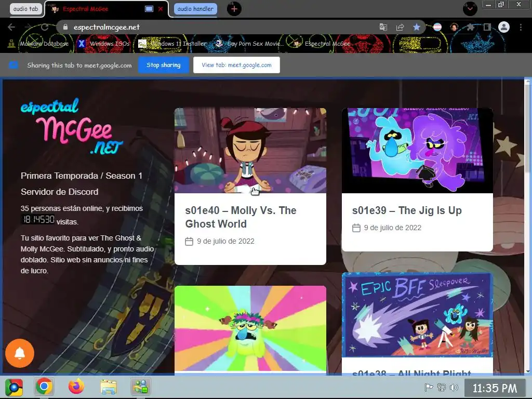The width and height of the screenshot is (532, 399).
Task: Switch to the 'audio handler' tab
Action: pos(195,9)
